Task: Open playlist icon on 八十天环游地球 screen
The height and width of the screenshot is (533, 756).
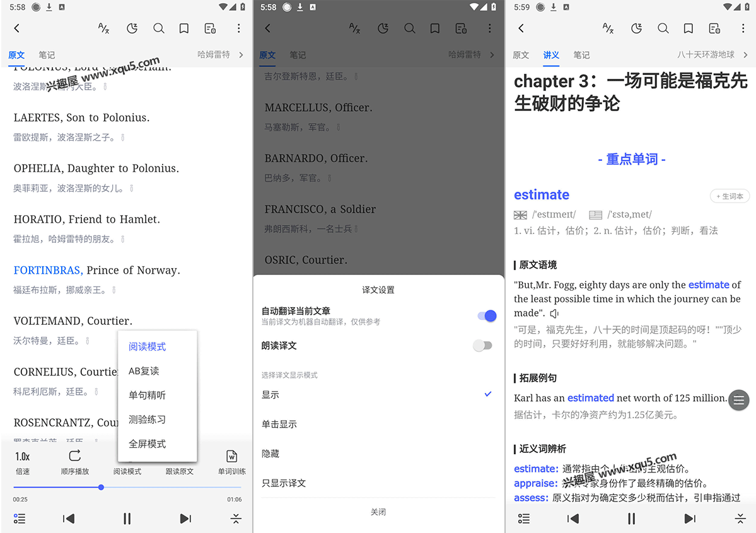Action: tap(523, 518)
